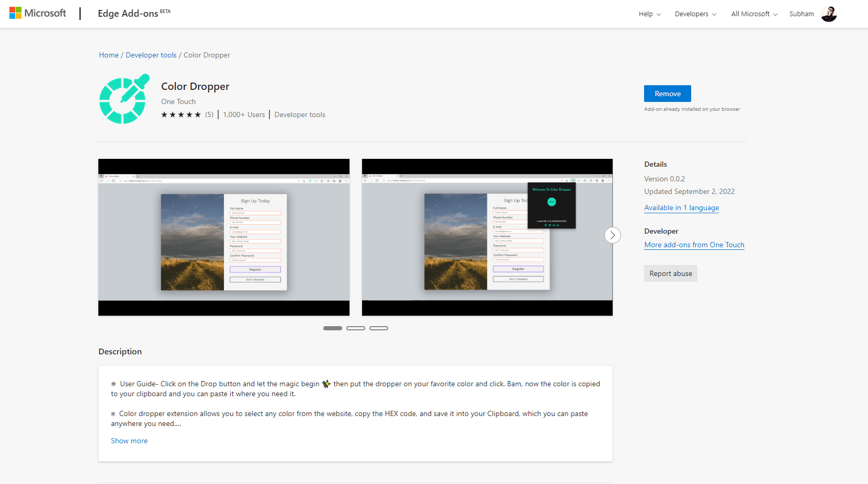
Task: Click the One Touch developer name
Action: tap(178, 101)
